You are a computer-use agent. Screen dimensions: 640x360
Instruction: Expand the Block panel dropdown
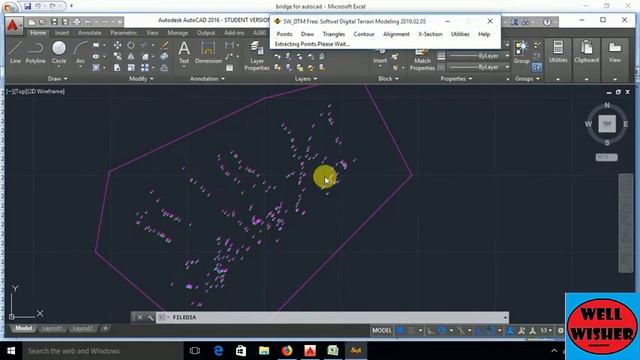[388, 78]
